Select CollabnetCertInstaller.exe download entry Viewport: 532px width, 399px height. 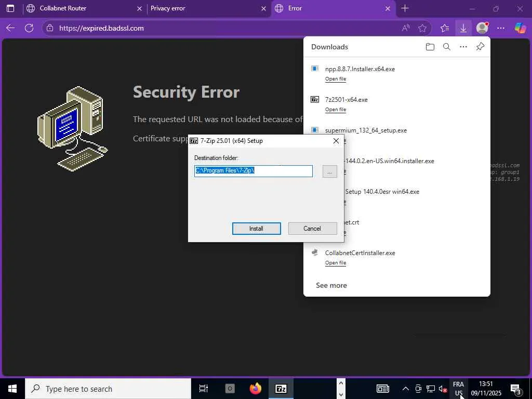(x=360, y=253)
